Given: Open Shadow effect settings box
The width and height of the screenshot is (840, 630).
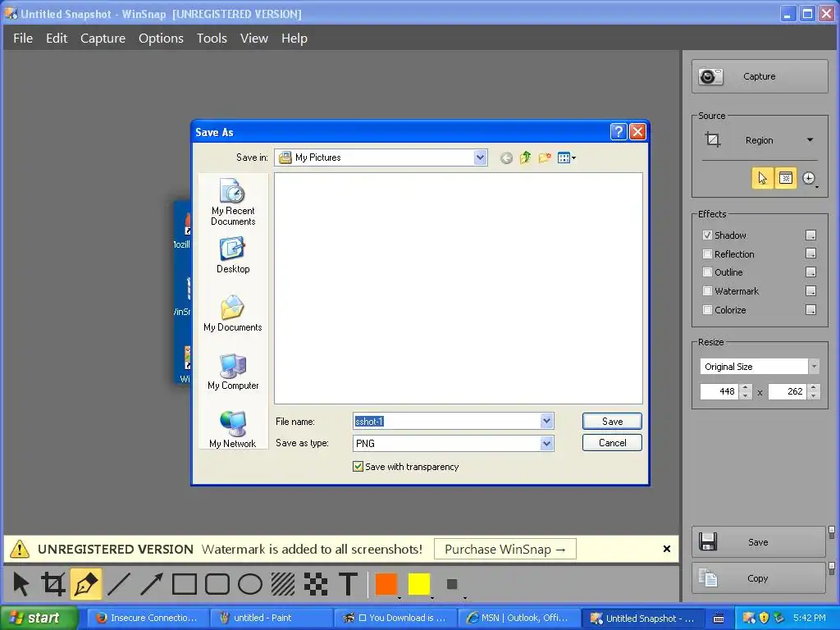Looking at the screenshot, I should 811,235.
